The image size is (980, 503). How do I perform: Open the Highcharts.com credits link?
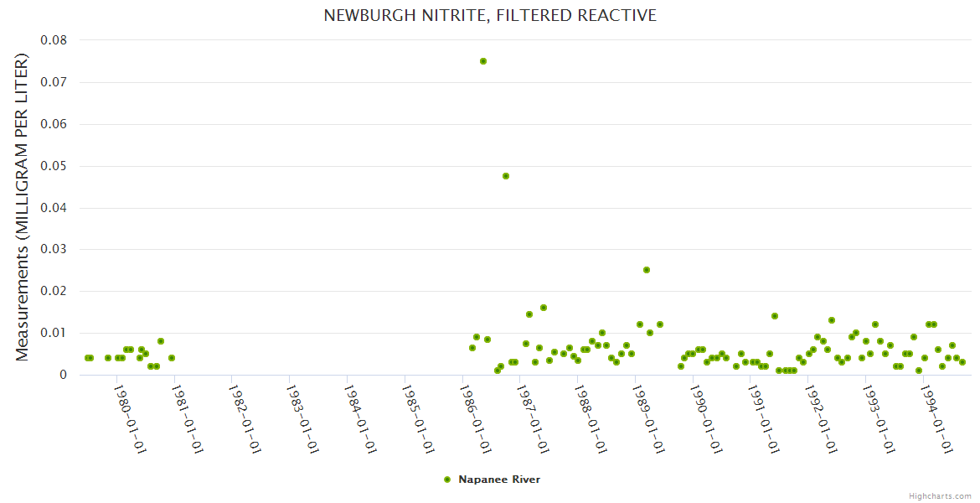point(940,495)
